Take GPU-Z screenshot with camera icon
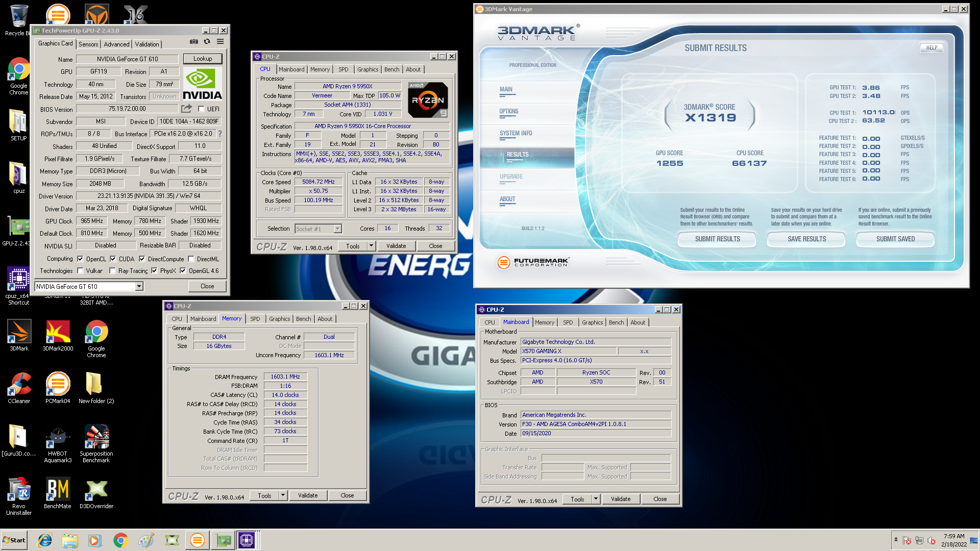Screen dimensions: 980x551 click(193, 42)
